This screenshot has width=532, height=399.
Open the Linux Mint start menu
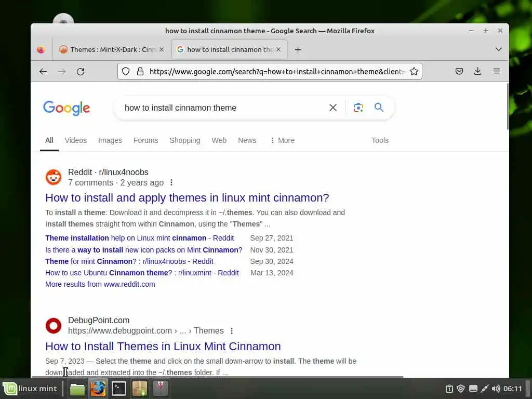point(30,389)
